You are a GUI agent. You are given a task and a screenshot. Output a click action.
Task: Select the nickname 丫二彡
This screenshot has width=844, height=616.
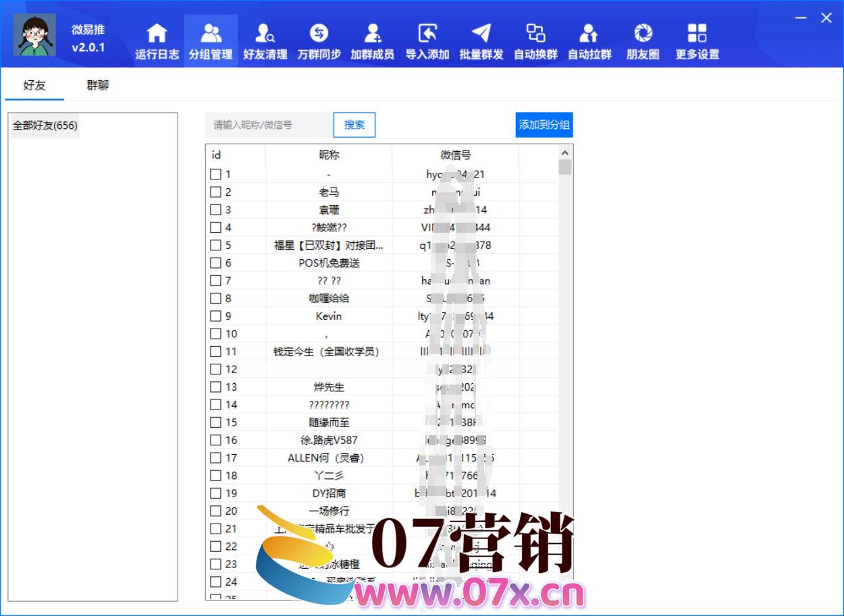point(329,476)
